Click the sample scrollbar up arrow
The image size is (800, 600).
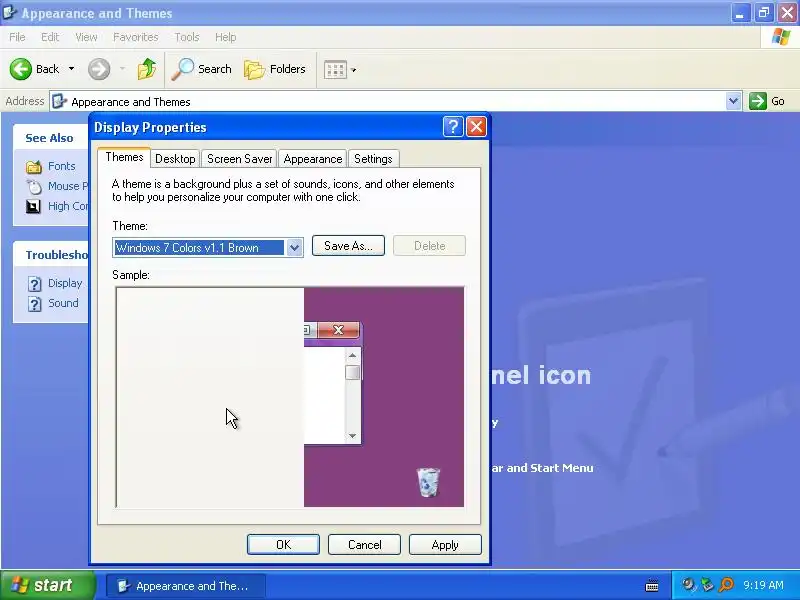[x=353, y=355]
